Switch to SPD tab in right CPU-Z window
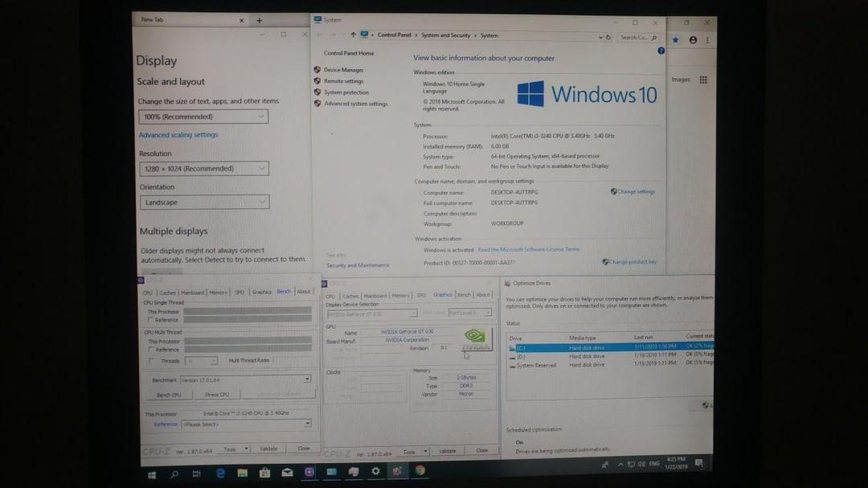This screenshot has height=488, width=868. coord(421,295)
